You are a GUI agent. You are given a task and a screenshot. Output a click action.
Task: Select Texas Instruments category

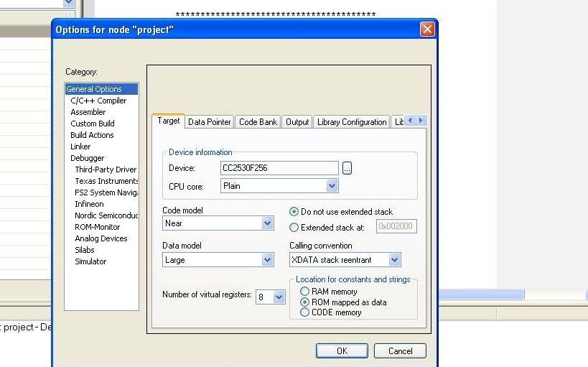pyautogui.click(x=106, y=181)
